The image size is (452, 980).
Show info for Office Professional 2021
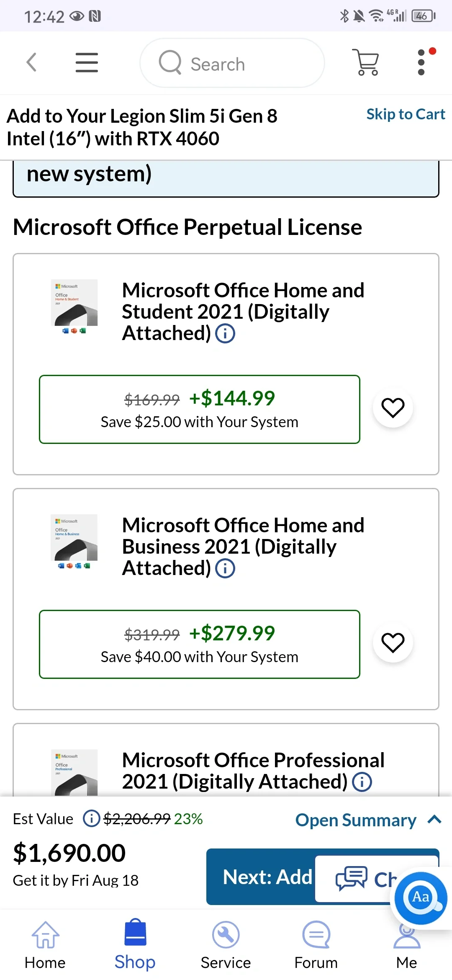coord(362,782)
